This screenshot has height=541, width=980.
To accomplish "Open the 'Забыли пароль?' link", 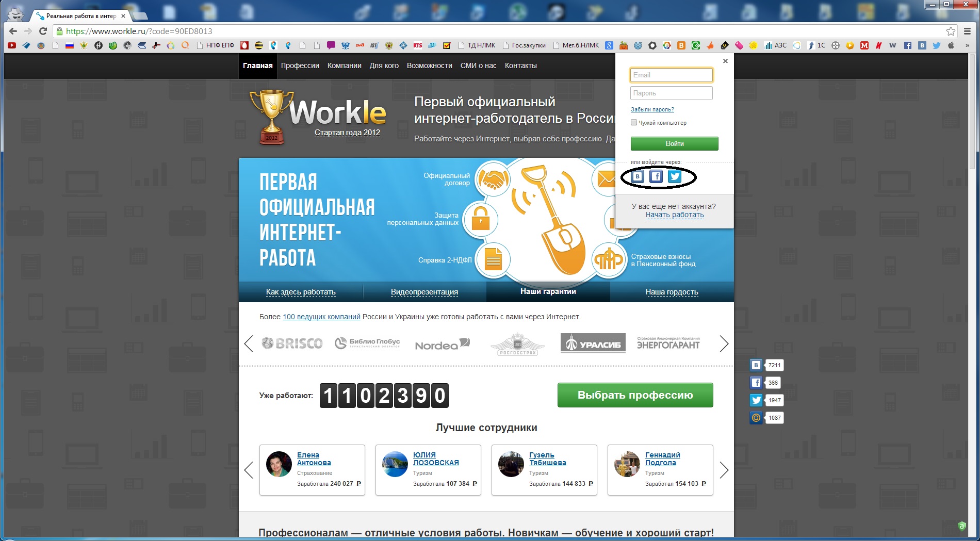I will click(652, 109).
